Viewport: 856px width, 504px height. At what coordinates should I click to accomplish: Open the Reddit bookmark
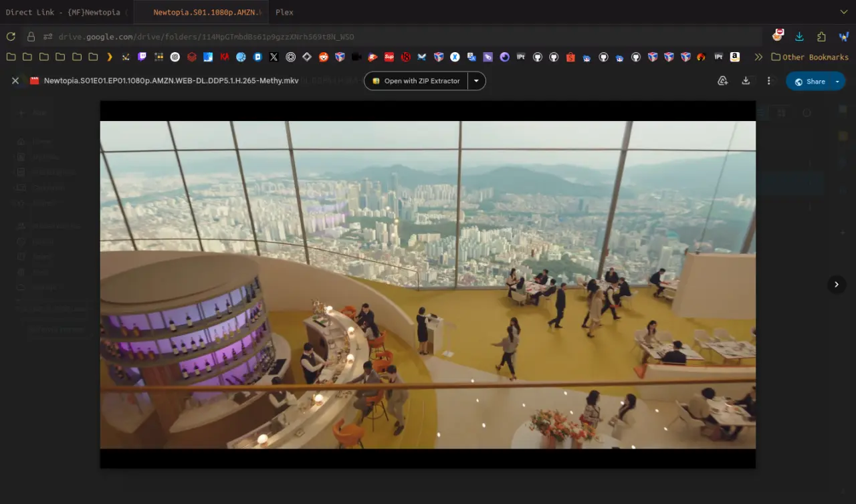click(323, 57)
